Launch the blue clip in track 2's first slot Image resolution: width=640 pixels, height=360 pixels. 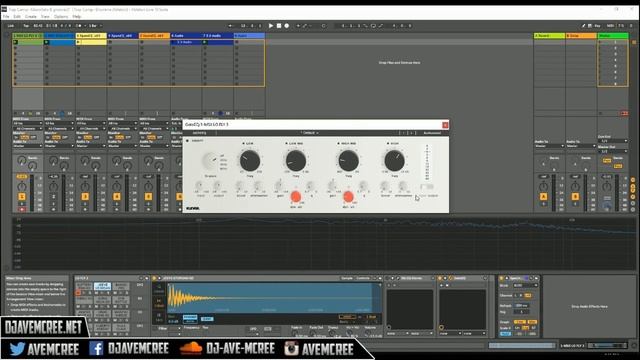click(x=47, y=42)
